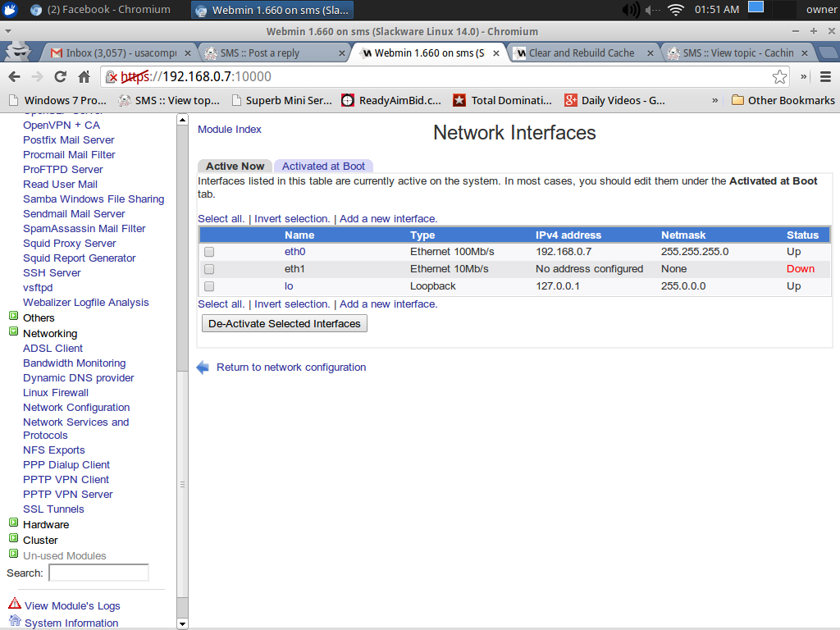Tick the lo loopback checkbox
Image resolution: width=840 pixels, height=630 pixels.
pyautogui.click(x=209, y=286)
